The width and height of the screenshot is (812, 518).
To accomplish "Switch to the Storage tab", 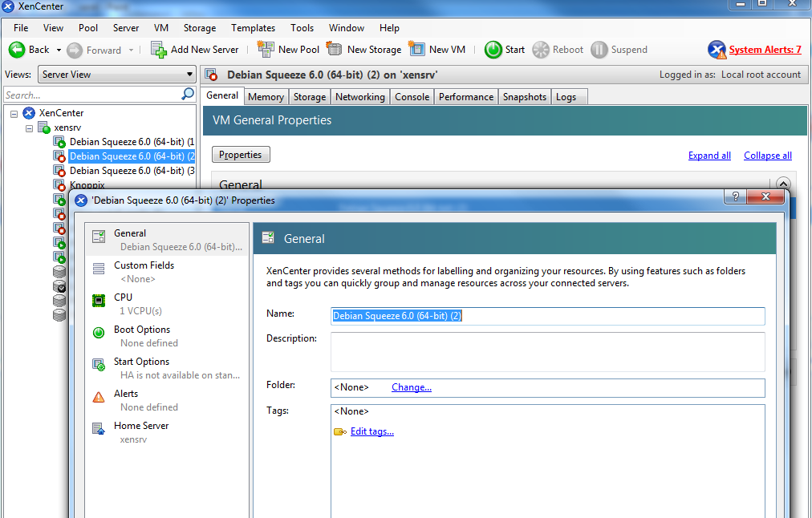I will (x=310, y=97).
